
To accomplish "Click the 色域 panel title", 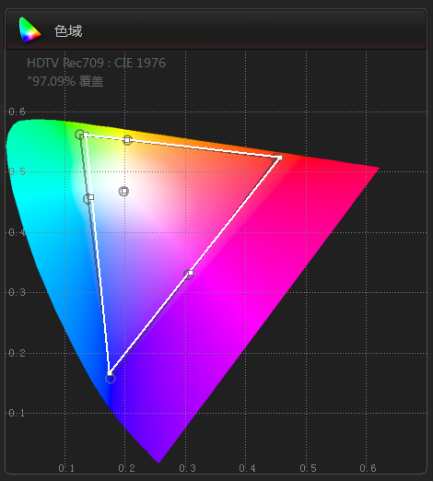I will coord(68,31).
